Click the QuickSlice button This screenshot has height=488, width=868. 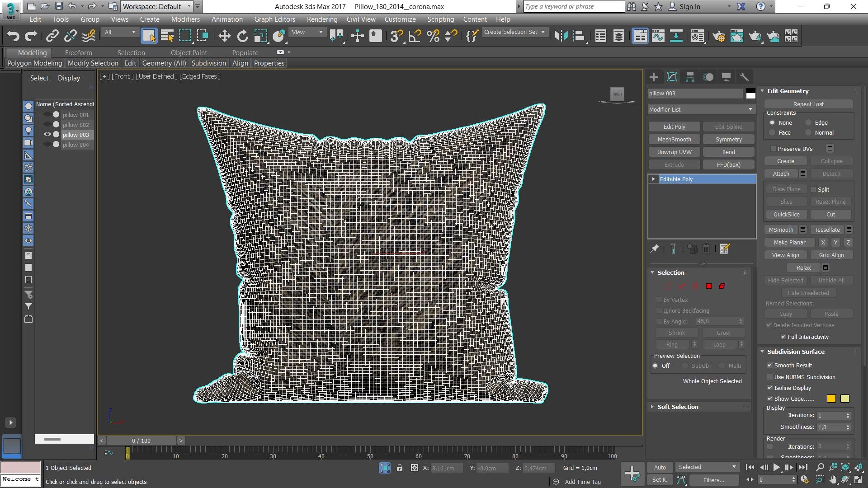point(786,215)
